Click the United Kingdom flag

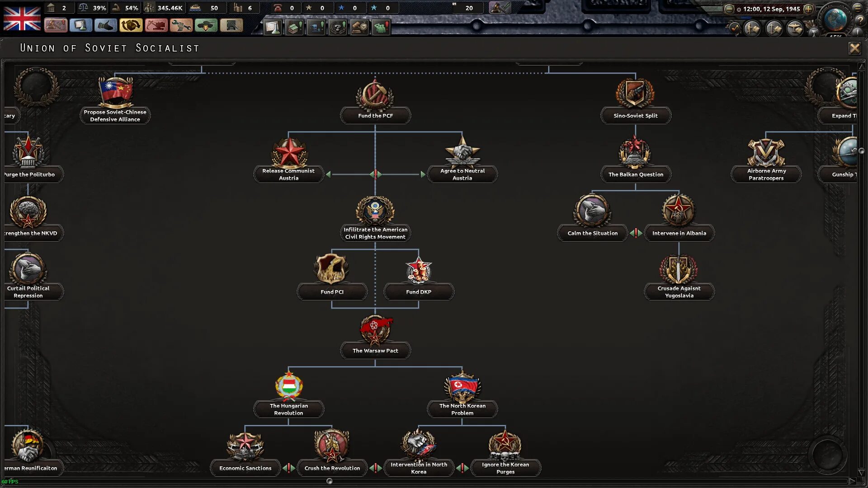[x=22, y=18]
